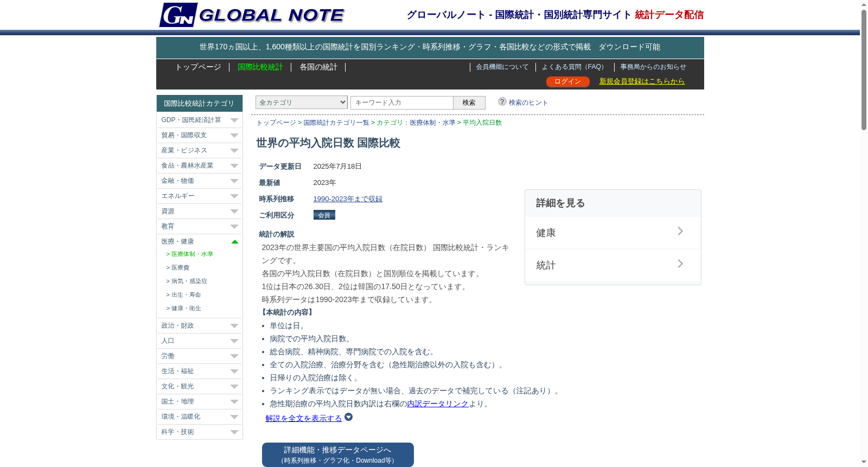Go to トップページ in navigation bar
Viewport: 868px width, 467px height.
click(198, 67)
